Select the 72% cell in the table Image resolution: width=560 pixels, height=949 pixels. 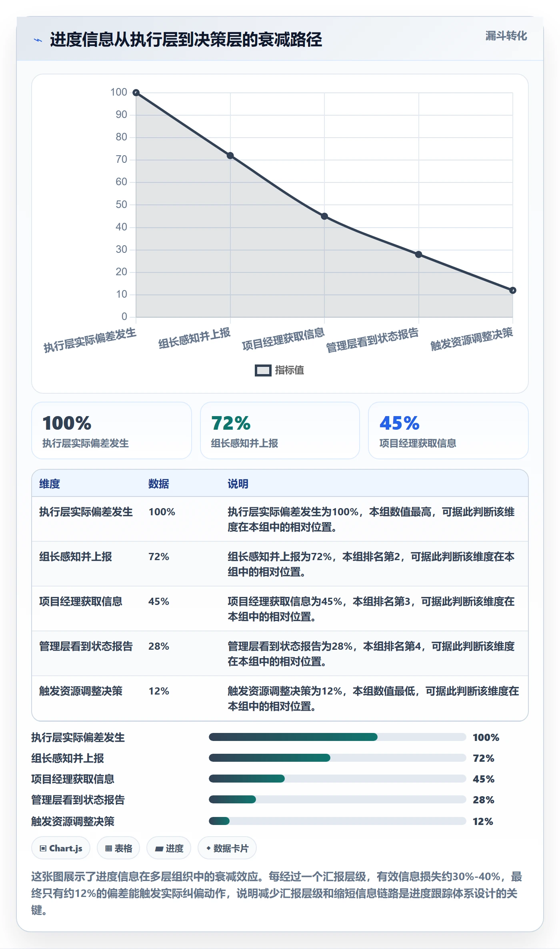[x=159, y=557]
